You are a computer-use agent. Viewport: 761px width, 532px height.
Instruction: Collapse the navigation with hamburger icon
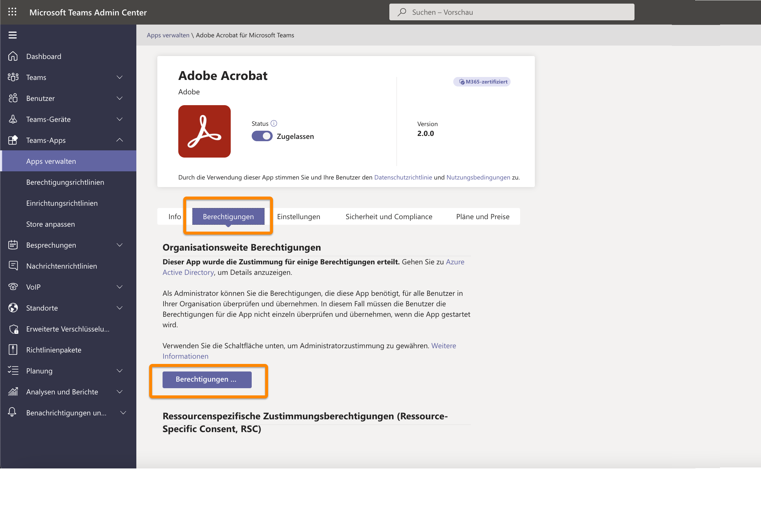coord(12,35)
